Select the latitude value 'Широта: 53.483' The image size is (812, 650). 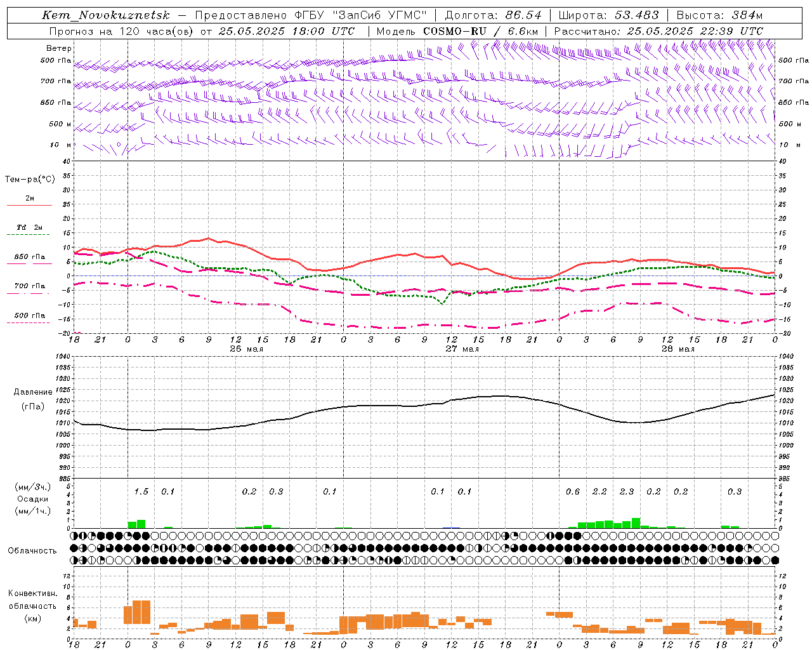(608, 15)
